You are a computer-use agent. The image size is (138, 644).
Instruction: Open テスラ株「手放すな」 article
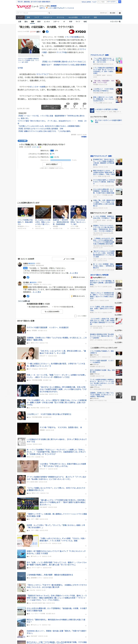click(61, 428)
